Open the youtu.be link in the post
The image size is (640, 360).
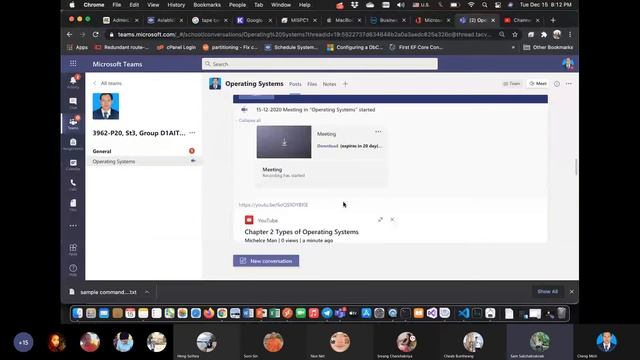point(273,205)
